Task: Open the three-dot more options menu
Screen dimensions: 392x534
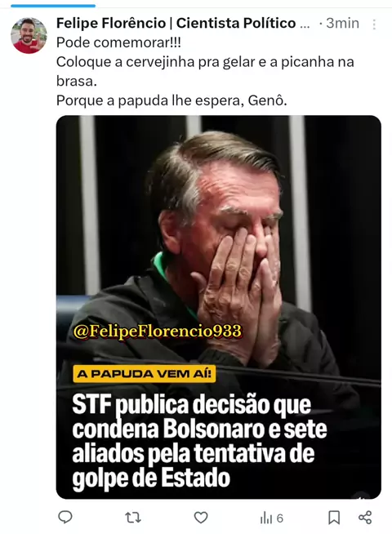Action: point(374,24)
